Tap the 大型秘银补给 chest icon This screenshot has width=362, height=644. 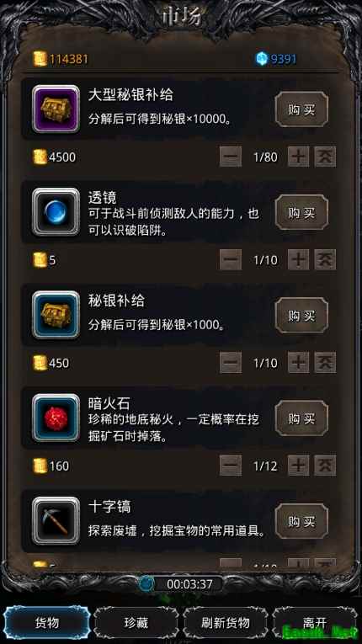point(56,109)
